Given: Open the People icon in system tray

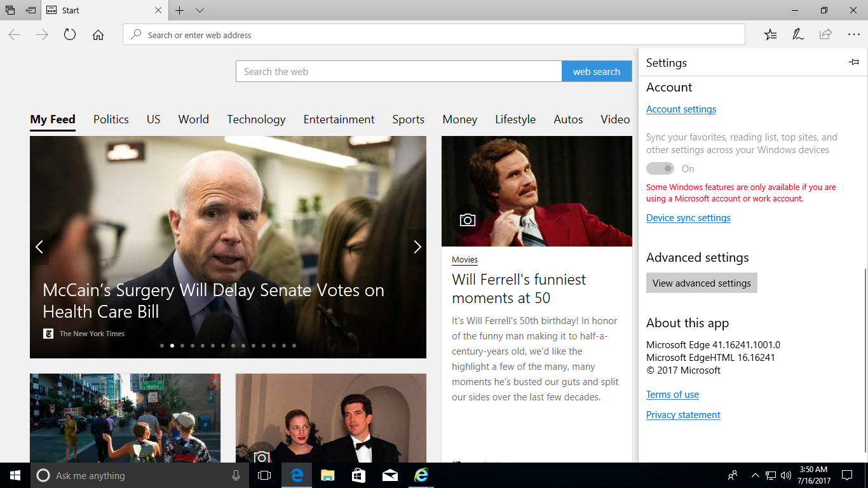Looking at the screenshot, I should [733, 475].
